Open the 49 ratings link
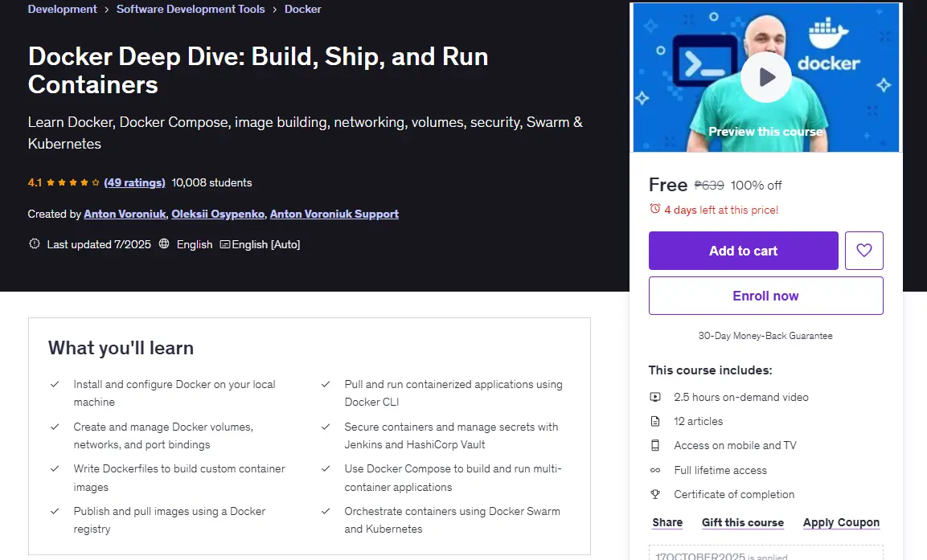927x560 pixels. (134, 182)
